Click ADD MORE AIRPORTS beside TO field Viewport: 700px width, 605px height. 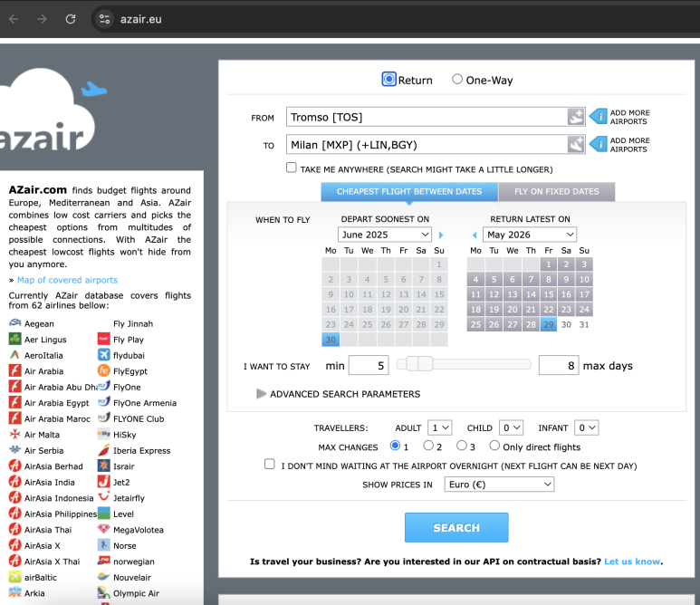(629, 145)
